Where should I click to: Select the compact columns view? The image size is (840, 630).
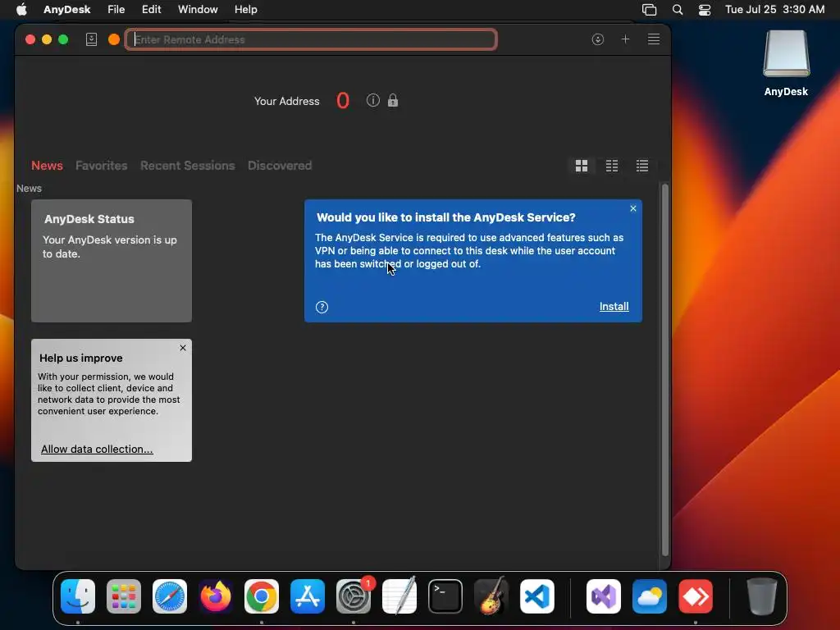click(612, 166)
